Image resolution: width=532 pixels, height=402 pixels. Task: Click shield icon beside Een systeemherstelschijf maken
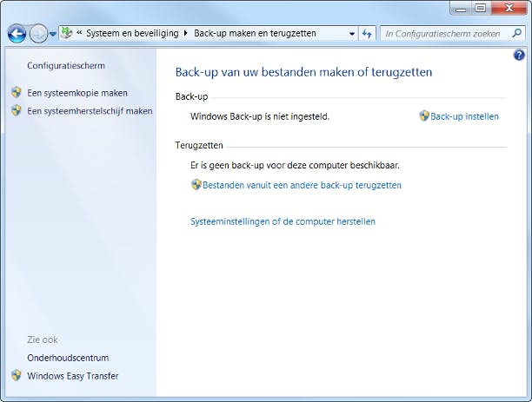click(17, 110)
